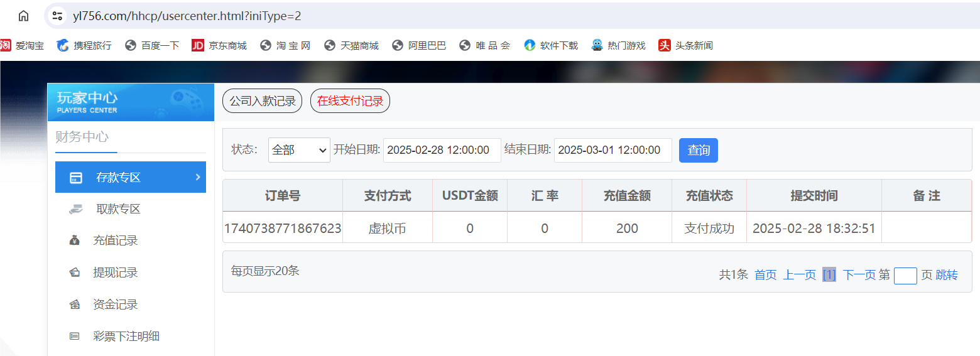Click the 查询 search button
This screenshot has width=980, height=356.
tap(699, 150)
